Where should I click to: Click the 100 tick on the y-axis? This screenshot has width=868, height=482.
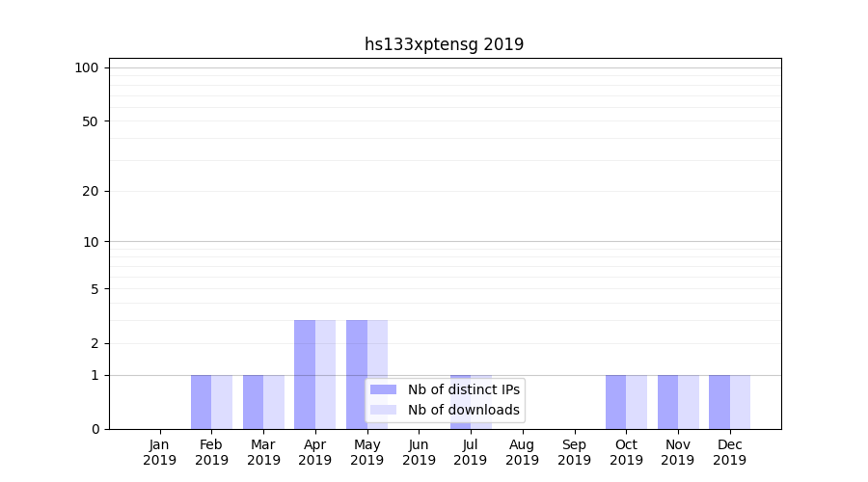point(87,67)
